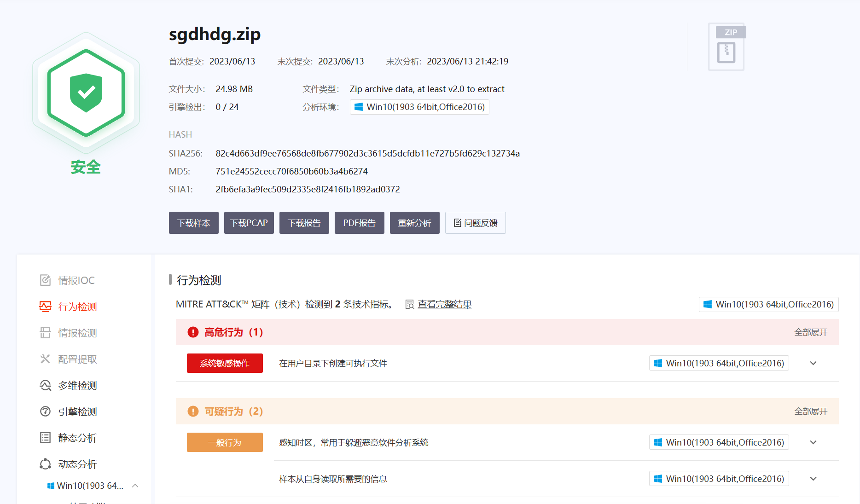Click the orange 一般行为 tag

click(225, 442)
